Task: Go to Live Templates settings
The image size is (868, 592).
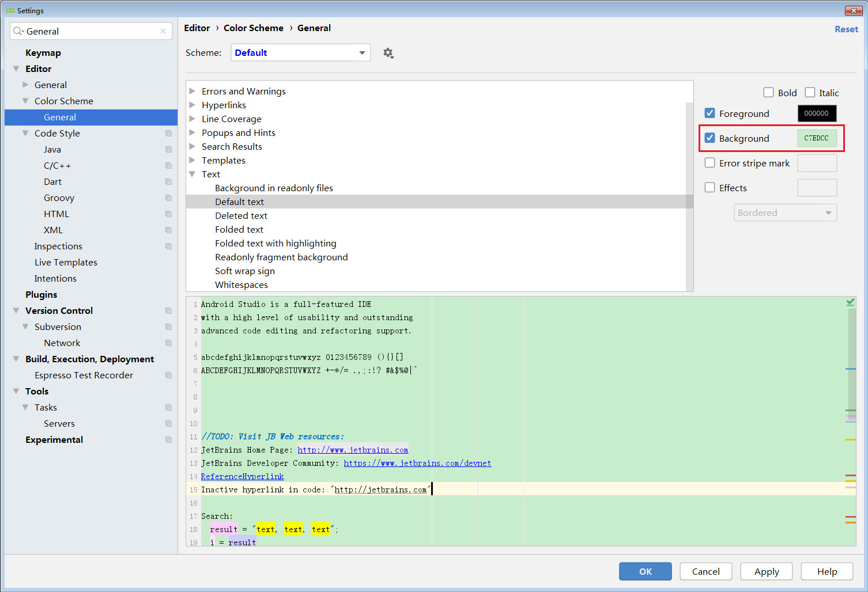Action: (x=66, y=262)
